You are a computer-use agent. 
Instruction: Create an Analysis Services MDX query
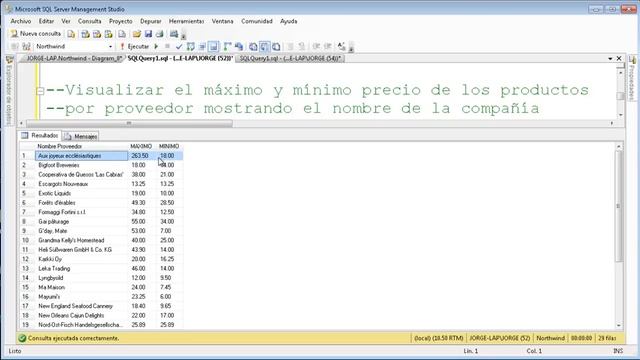point(85,34)
